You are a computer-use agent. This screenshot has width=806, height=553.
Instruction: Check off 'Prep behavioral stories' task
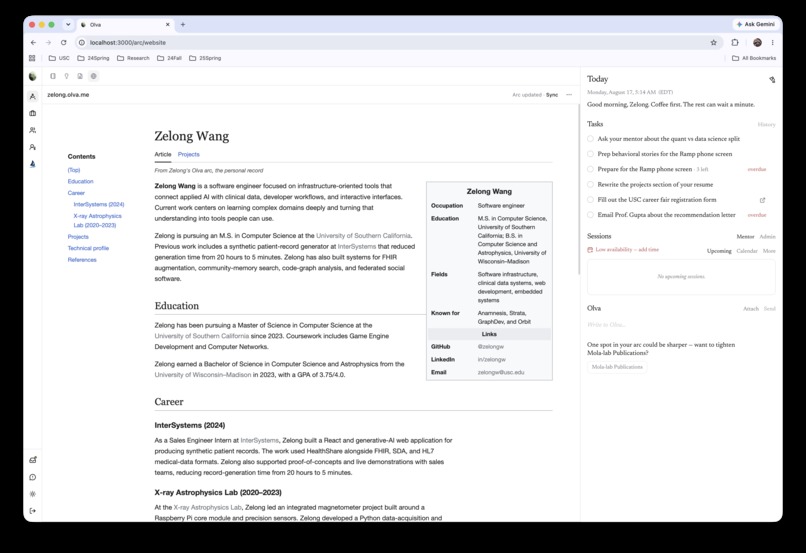coord(590,154)
